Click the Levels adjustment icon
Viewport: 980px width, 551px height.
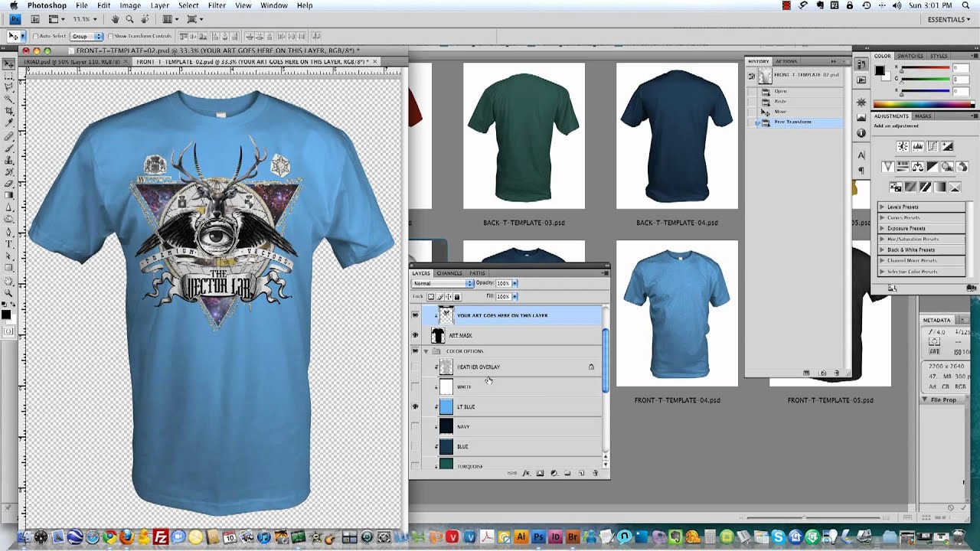click(918, 146)
